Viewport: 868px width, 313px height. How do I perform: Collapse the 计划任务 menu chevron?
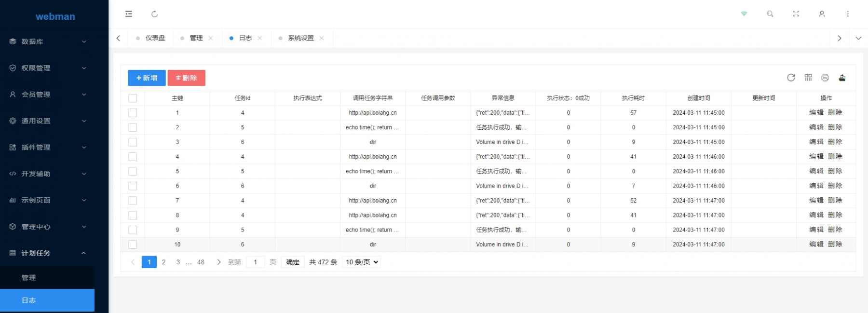point(84,253)
